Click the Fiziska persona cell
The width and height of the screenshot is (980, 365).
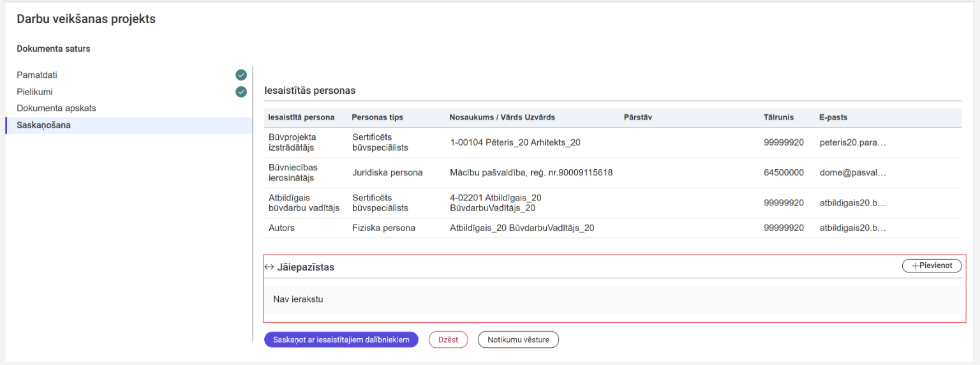coord(383,228)
